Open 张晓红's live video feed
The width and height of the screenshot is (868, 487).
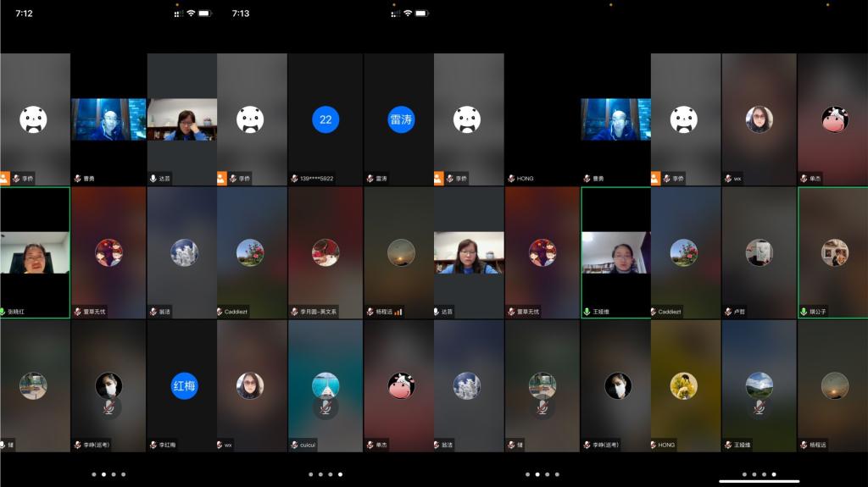tap(35, 252)
